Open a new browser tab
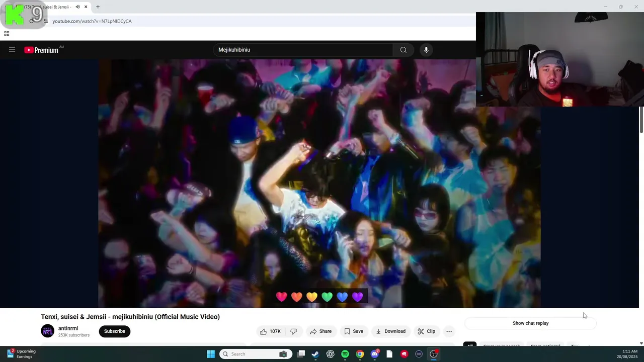 (x=98, y=7)
